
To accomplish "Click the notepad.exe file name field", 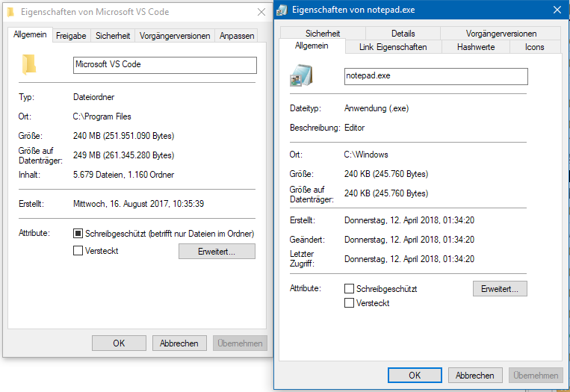I will 436,76.
